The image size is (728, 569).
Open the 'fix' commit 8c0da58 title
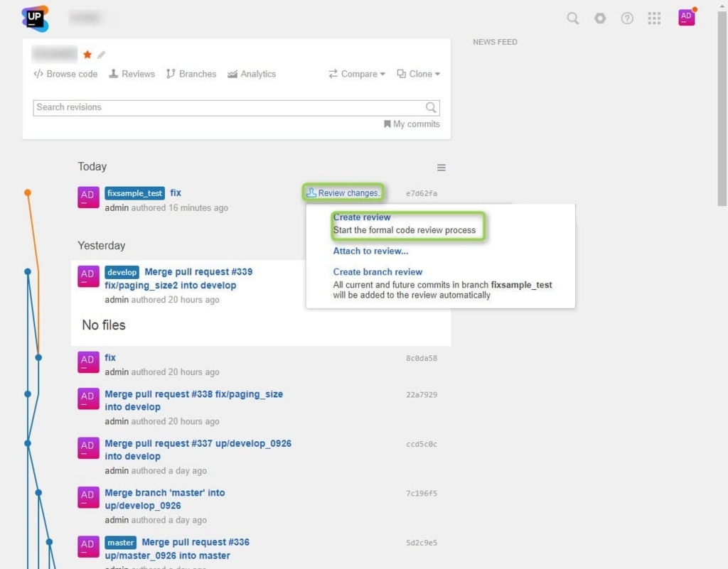click(x=110, y=357)
